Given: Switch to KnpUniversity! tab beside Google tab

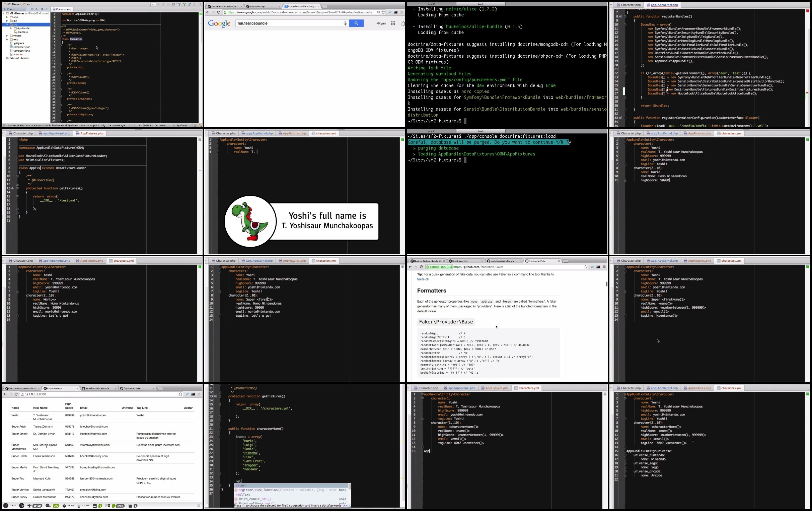Looking at the screenshot, I should [x=263, y=6].
